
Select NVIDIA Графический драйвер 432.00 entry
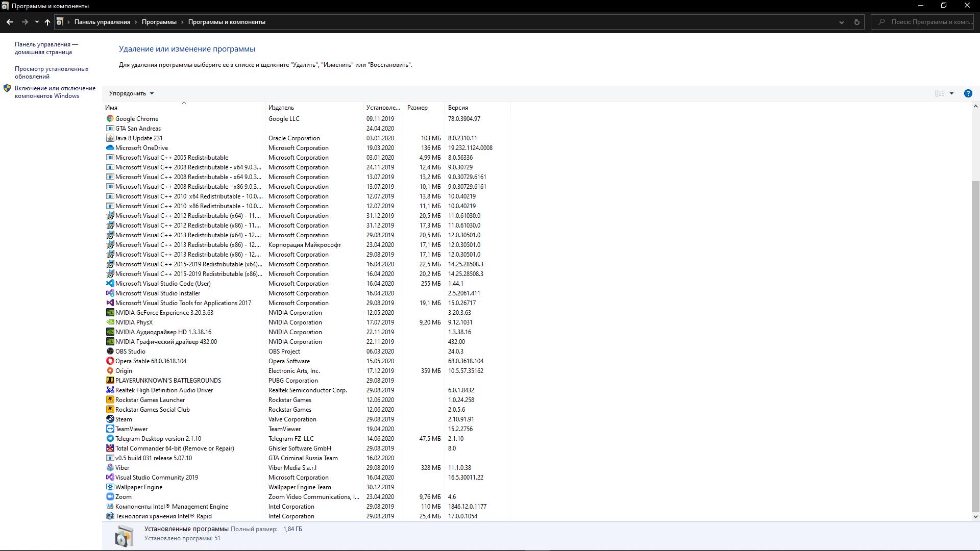[306, 341]
